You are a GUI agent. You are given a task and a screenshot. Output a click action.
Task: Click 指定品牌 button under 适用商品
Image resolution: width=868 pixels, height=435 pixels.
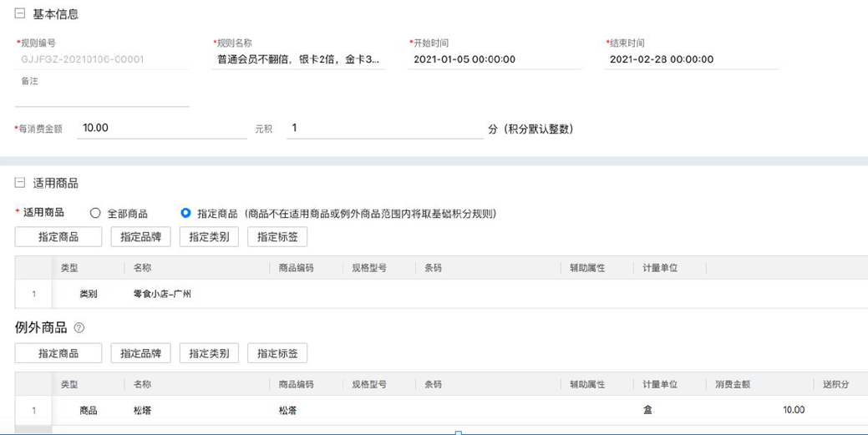pos(140,237)
